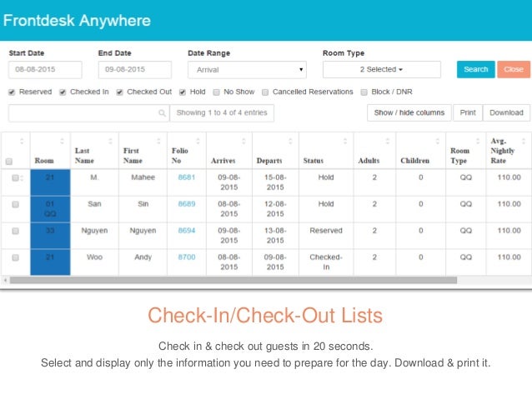Open the Date Range Arrival dropdown
This screenshot has height=399, width=532.
coord(247,70)
